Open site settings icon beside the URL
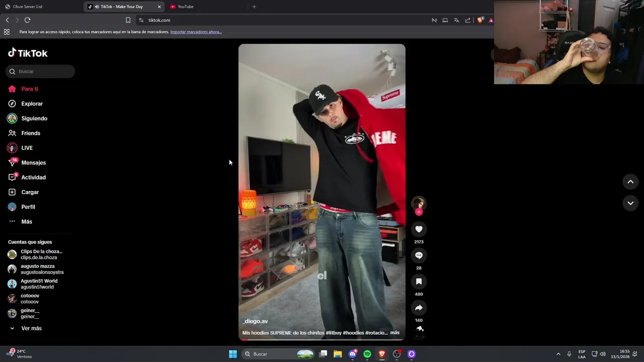This screenshot has width=644, height=362. (x=141, y=20)
